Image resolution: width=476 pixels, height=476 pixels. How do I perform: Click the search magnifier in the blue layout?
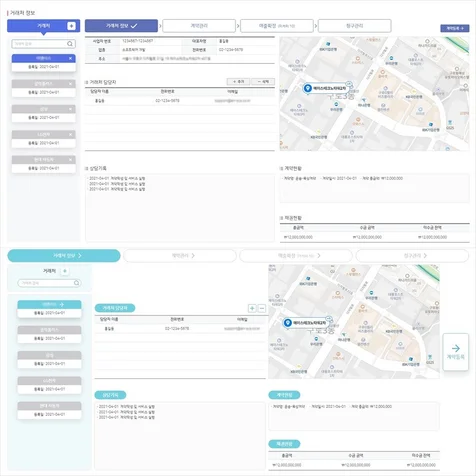coord(70,44)
